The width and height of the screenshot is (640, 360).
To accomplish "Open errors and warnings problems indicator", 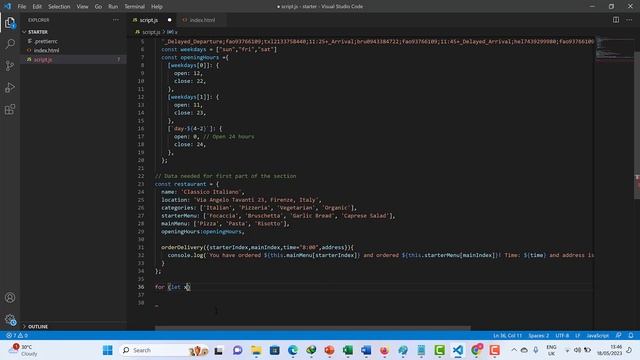I will (x=16, y=336).
